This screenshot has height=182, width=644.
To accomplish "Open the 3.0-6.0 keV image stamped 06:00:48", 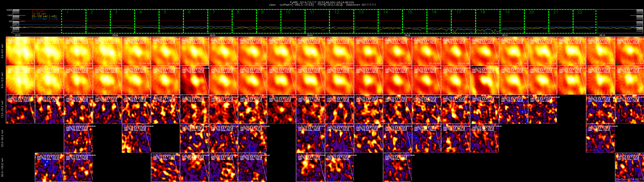I will click(x=194, y=51).
